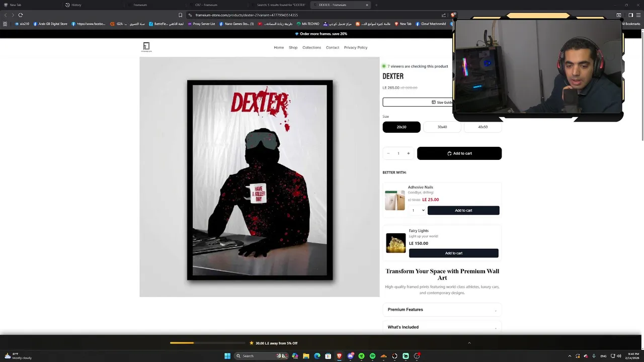
Task: Click the Fairy Lights product thumbnail
Action: coord(395,243)
